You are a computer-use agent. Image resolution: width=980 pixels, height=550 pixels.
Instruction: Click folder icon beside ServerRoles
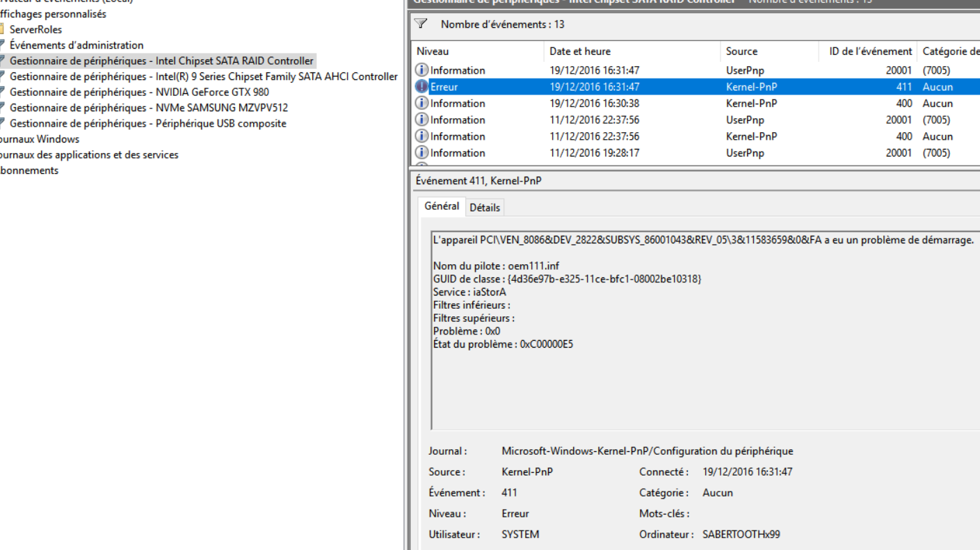point(2,30)
